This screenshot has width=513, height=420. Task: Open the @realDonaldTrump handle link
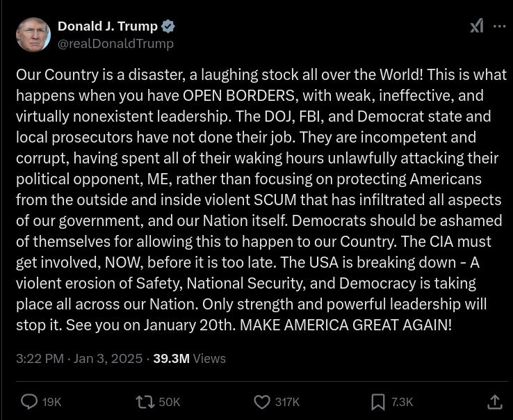click(115, 44)
